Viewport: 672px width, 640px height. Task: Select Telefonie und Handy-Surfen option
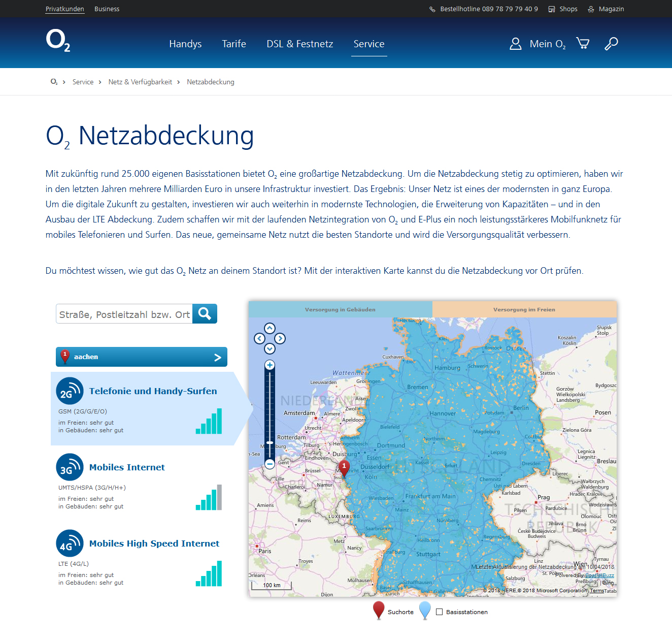153,391
